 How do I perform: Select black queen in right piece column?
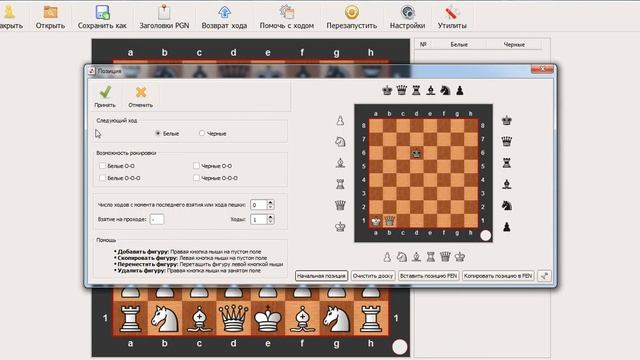click(x=507, y=142)
